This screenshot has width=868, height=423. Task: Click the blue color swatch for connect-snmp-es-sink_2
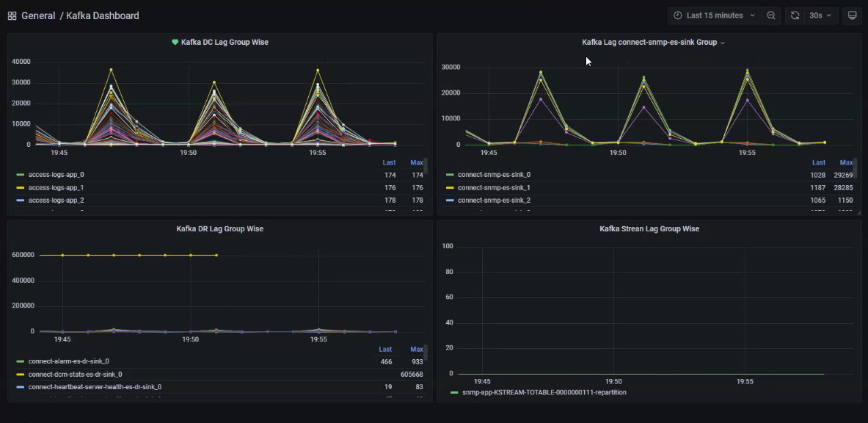click(x=450, y=200)
